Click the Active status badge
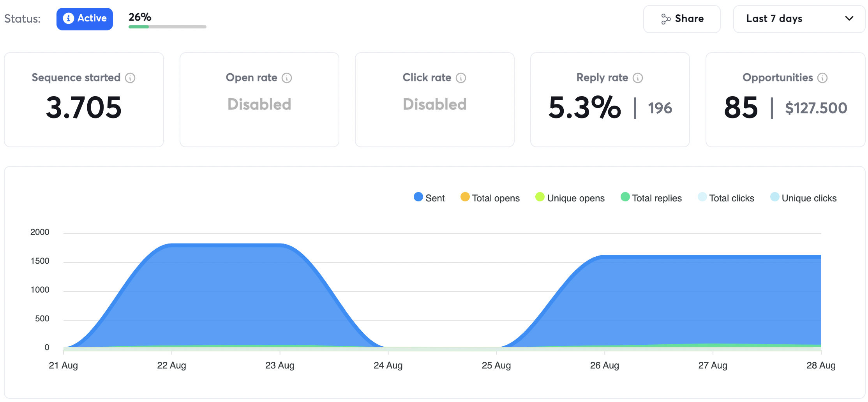 (x=85, y=19)
